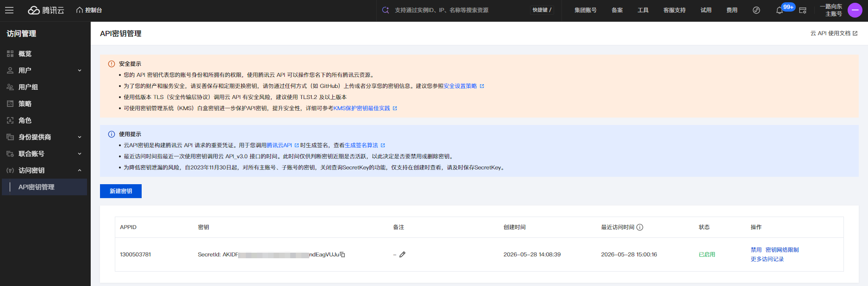Go to the 控制台 console home
The width and height of the screenshot is (868, 286).
tap(89, 10)
